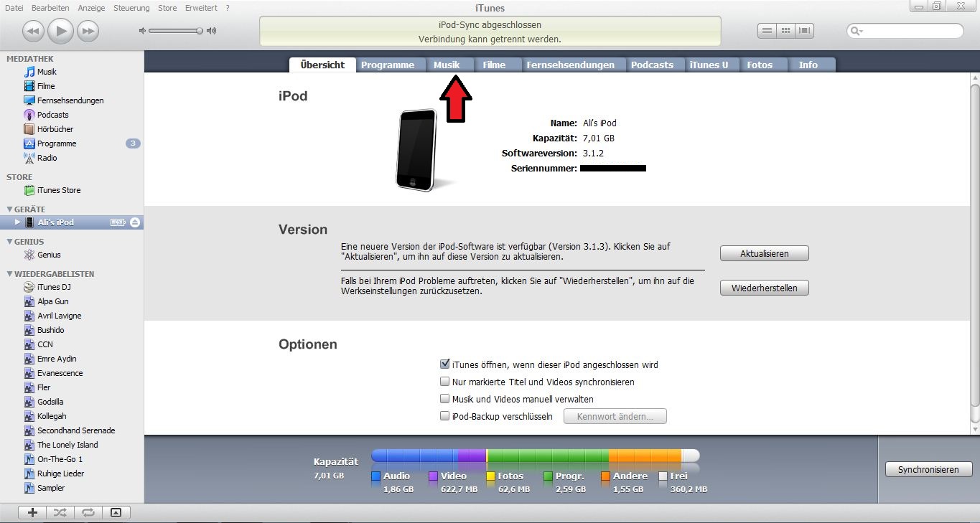Add a new playlist with plus button
Image resolution: width=980 pixels, height=523 pixels.
(x=32, y=512)
